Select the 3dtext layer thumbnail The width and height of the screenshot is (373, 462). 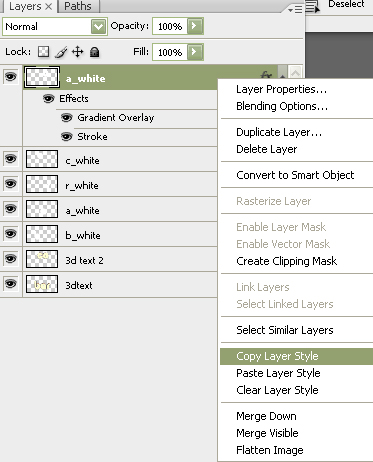tap(42, 284)
